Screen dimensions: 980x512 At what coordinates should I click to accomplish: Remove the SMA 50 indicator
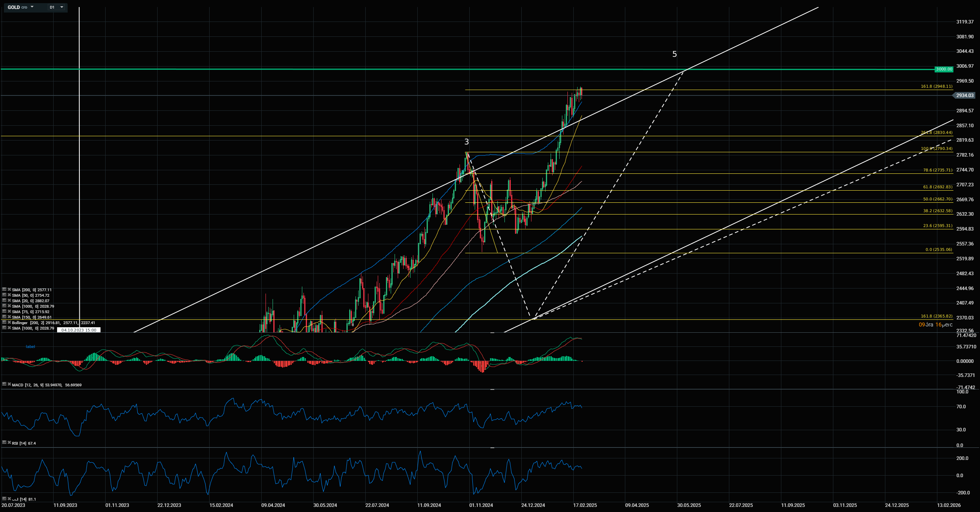(9, 295)
